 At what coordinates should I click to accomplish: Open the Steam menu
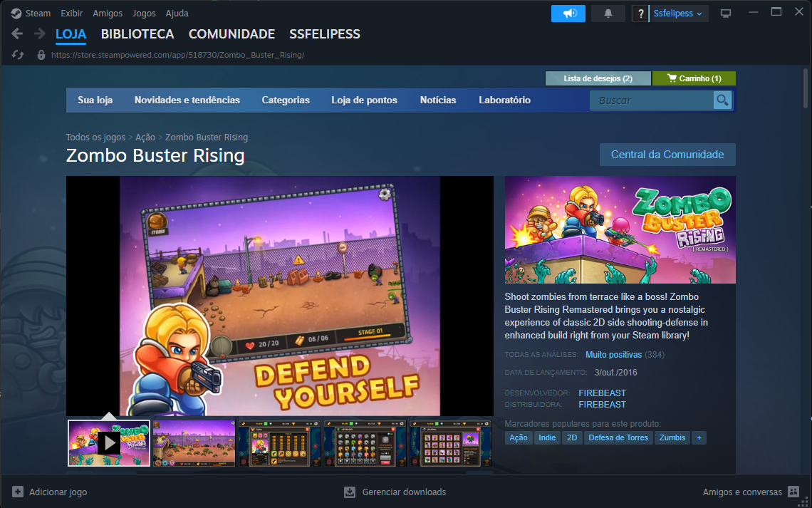(x=38, y=14)
